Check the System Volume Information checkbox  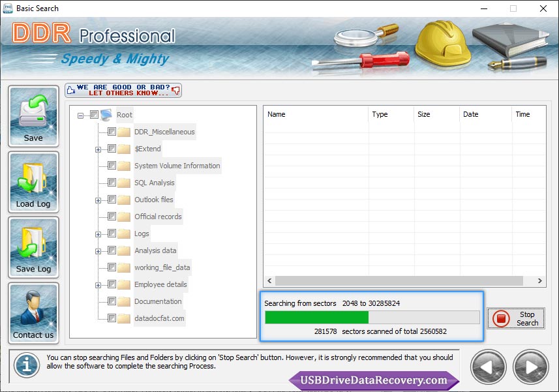112,166
